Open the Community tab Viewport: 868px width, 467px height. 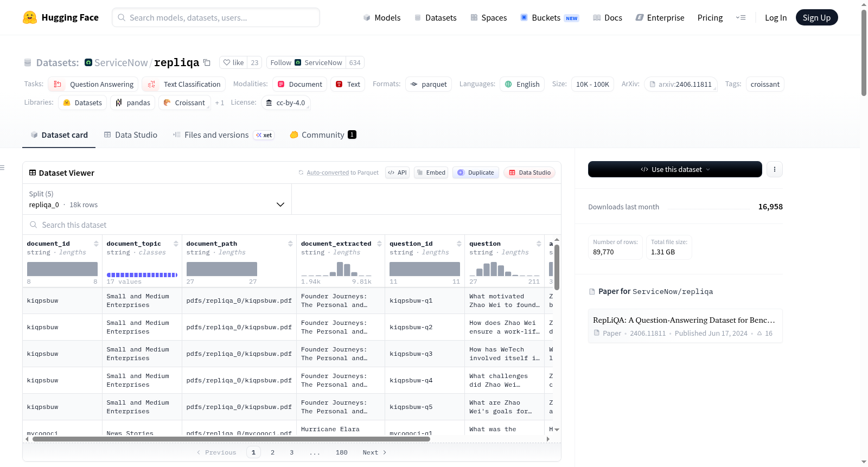(323, 135)
